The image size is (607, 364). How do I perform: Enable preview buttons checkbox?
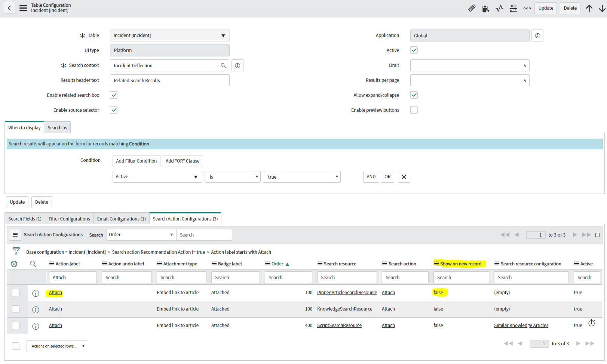click(414, 110)
